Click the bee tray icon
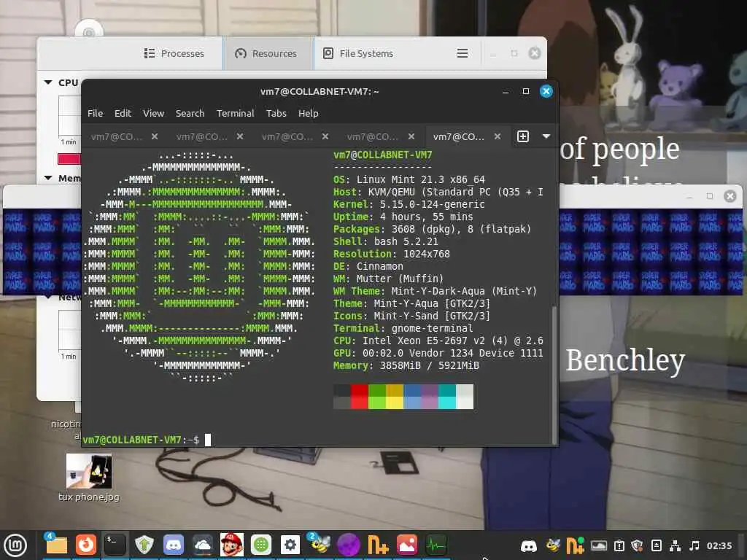This screenshot has width=747, height=560. [553, 545]
